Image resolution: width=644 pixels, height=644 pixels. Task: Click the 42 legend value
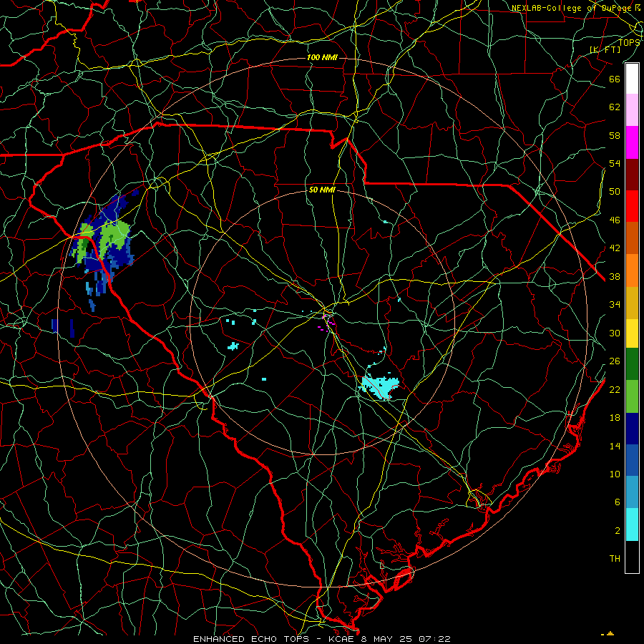point(615,248)
